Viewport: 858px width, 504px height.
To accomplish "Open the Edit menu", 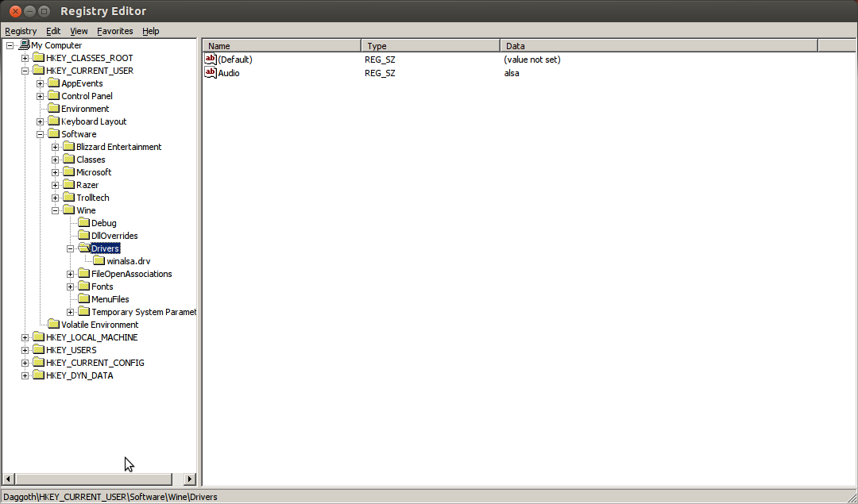I will (x=53, y=31).
